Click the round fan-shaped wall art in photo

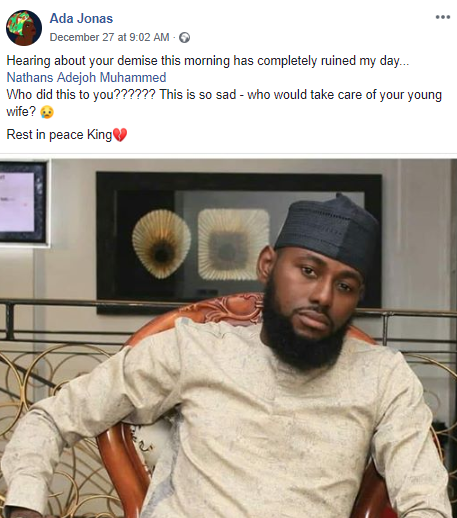162,244
